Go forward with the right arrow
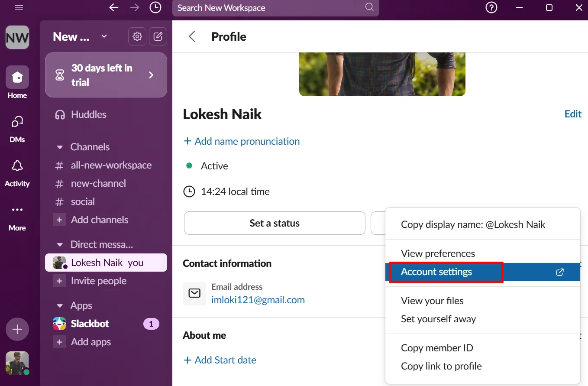588x386 pixels. tap(135, 7)
